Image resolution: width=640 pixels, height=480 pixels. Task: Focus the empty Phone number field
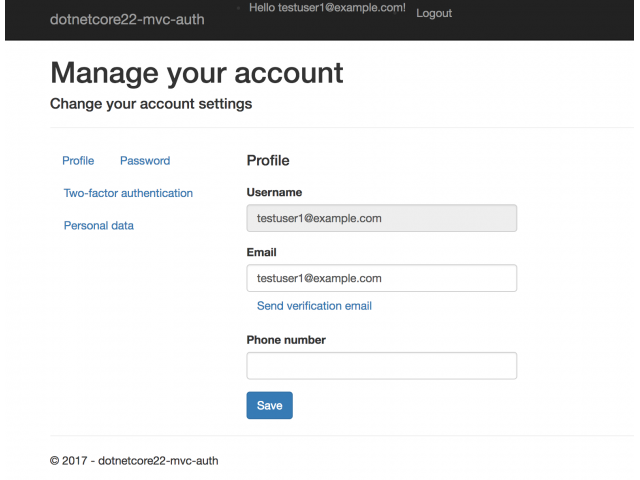click(x=382, y=366)
